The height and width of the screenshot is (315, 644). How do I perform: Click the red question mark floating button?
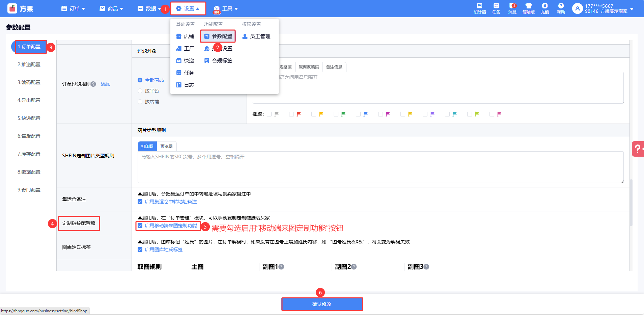point(638,149)
